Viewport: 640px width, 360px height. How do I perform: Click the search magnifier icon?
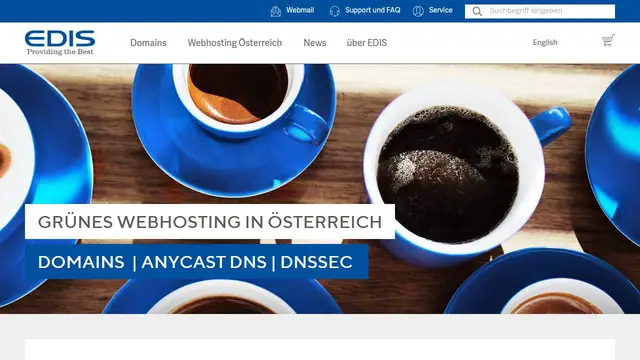click(x=477, y=11)
